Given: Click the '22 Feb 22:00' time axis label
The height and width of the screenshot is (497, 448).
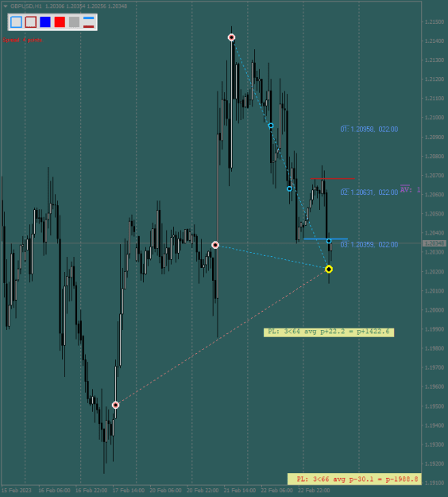Looking at the screenshot, I should 314,491.
